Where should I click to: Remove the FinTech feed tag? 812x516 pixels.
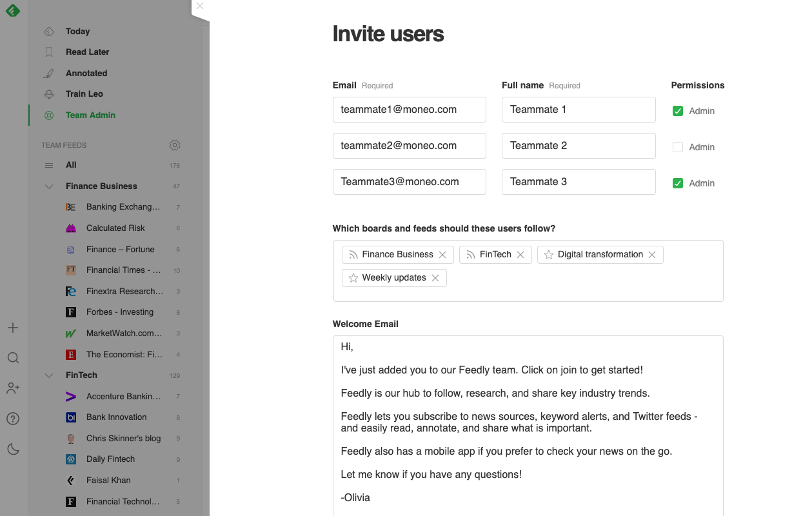tap(520, 255)
